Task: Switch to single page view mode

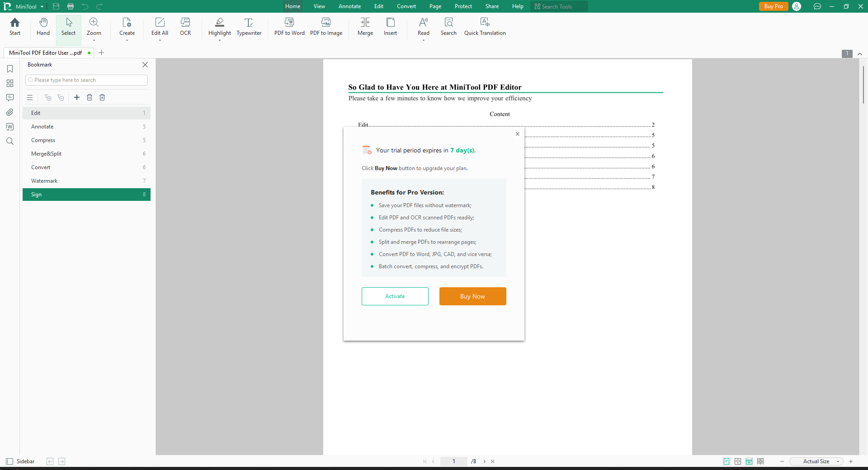Action: pos(726,461)
